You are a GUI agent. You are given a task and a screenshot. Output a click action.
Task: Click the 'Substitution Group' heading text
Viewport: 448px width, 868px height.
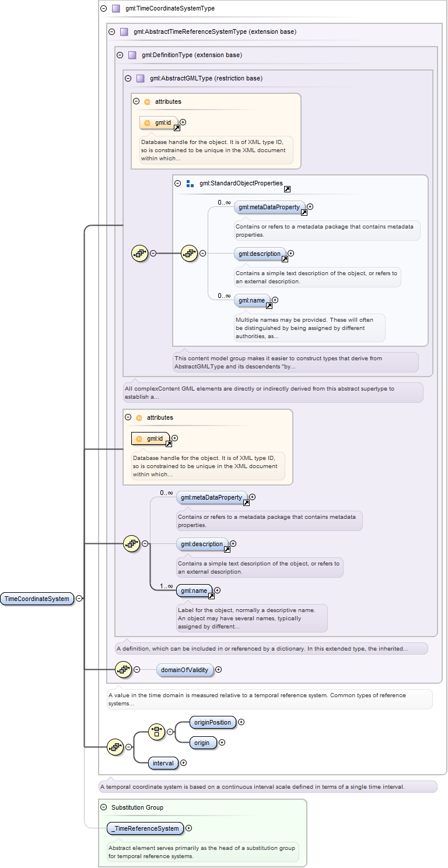coord(137,807)
